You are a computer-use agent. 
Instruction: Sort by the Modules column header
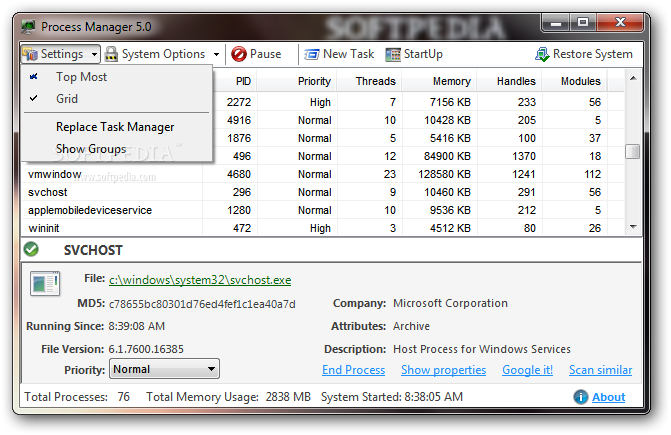pyautogui.click(x=574, y=81)
